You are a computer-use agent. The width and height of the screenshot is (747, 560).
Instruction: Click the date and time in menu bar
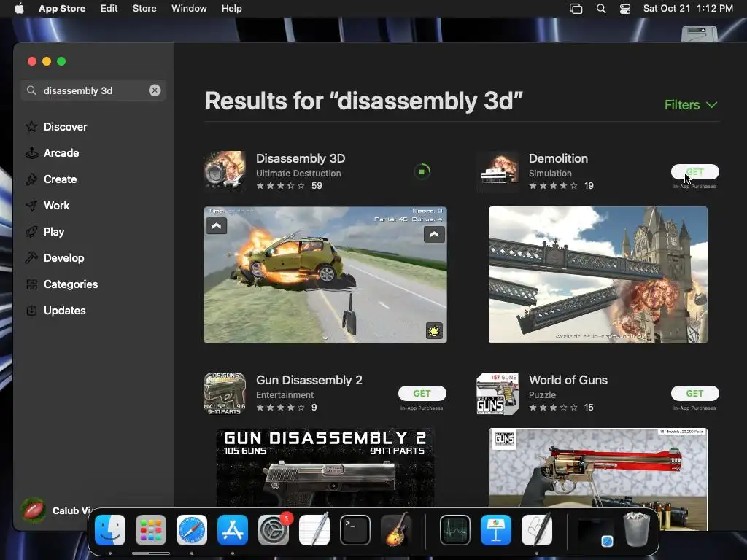[688, 9]
